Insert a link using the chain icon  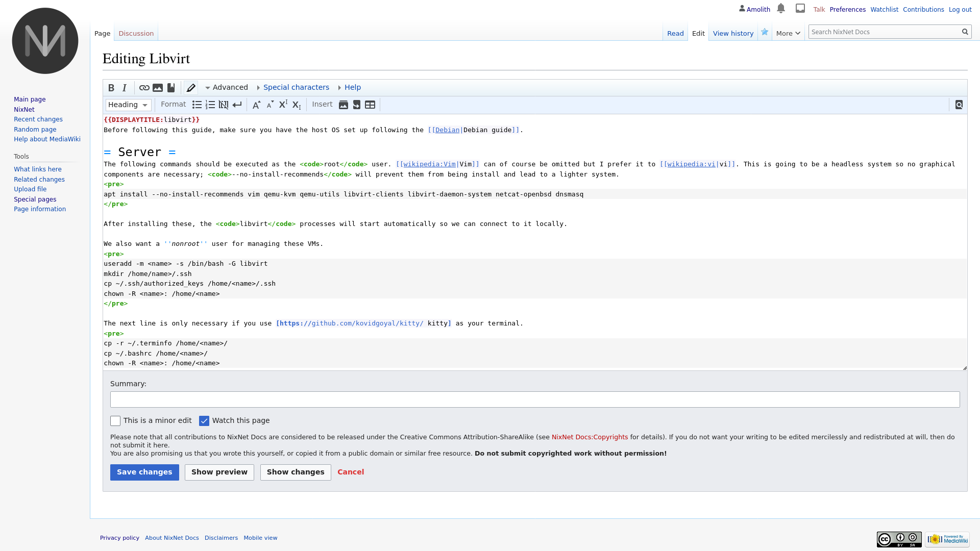(x=144, y=88)
